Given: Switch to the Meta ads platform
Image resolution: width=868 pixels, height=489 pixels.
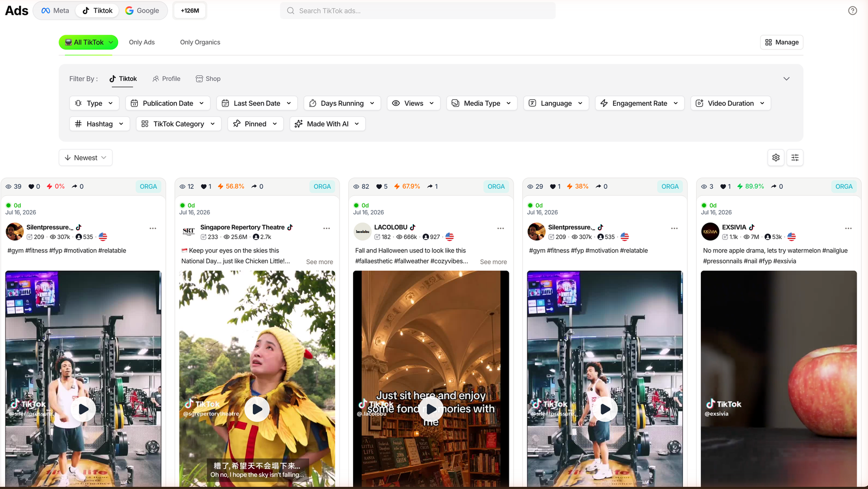Looking at the screenshot, I should click(55, 11).
